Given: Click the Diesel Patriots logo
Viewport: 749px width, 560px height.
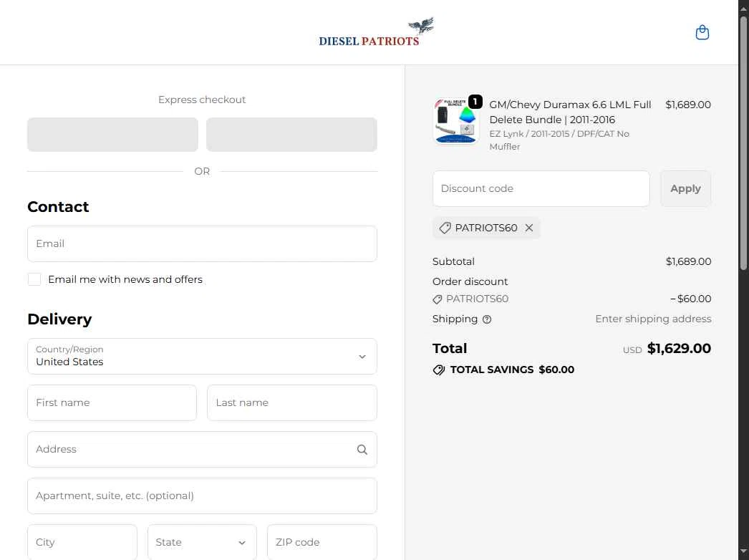Looking at the screenshot, I should coord(377,32).
